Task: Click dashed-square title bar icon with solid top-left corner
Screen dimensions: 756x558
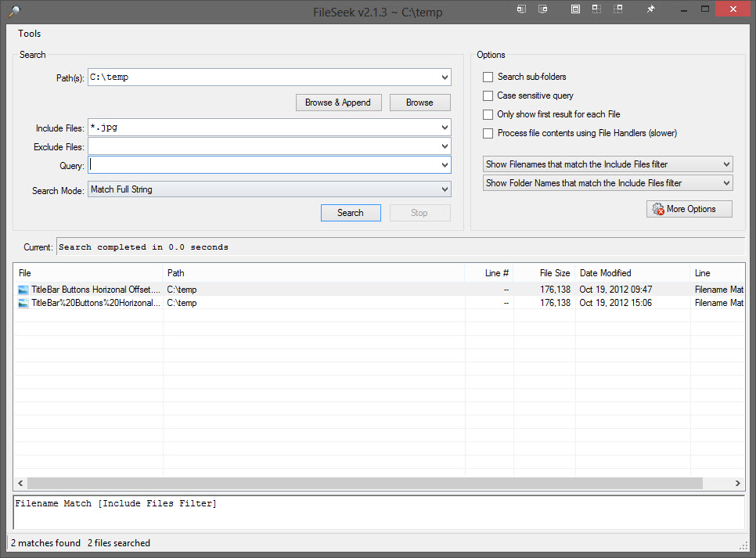Action: coord(596,9)
